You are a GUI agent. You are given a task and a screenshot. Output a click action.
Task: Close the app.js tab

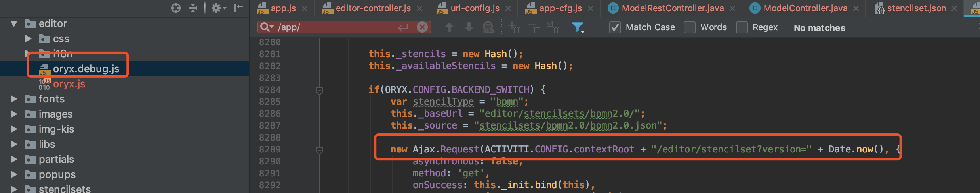pos(305,8)
